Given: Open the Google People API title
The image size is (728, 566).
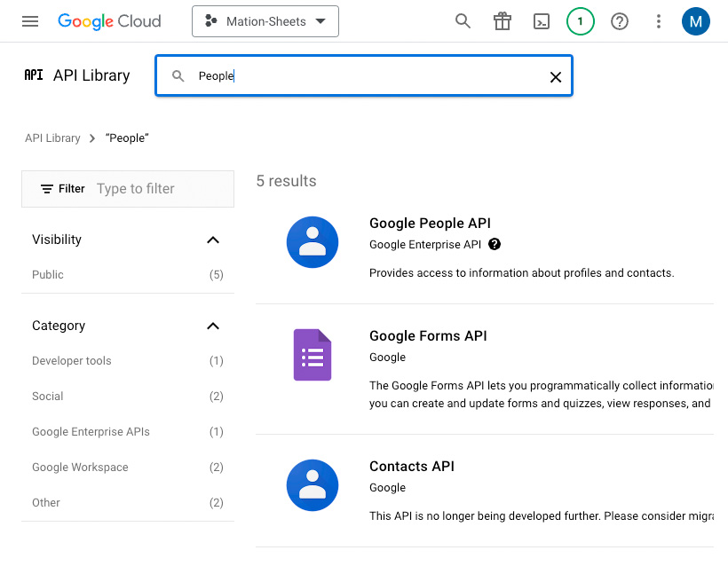Looking at the screenshot, I should pos(430,224).
